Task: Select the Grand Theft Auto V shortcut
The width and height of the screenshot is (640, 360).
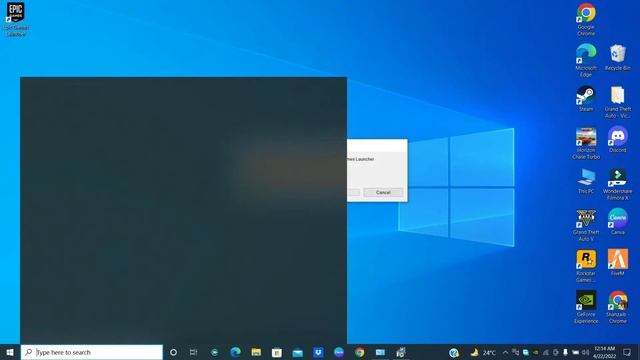Action: 586,225
